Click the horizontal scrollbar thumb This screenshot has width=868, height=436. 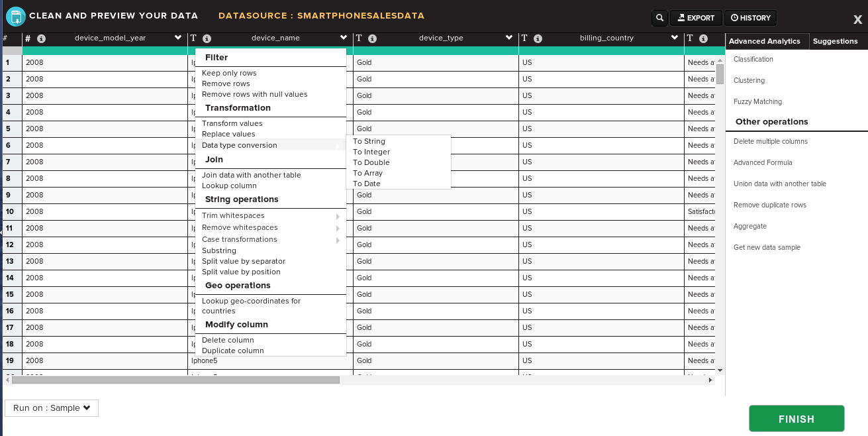pyautogui.click(x=175, y=380)
